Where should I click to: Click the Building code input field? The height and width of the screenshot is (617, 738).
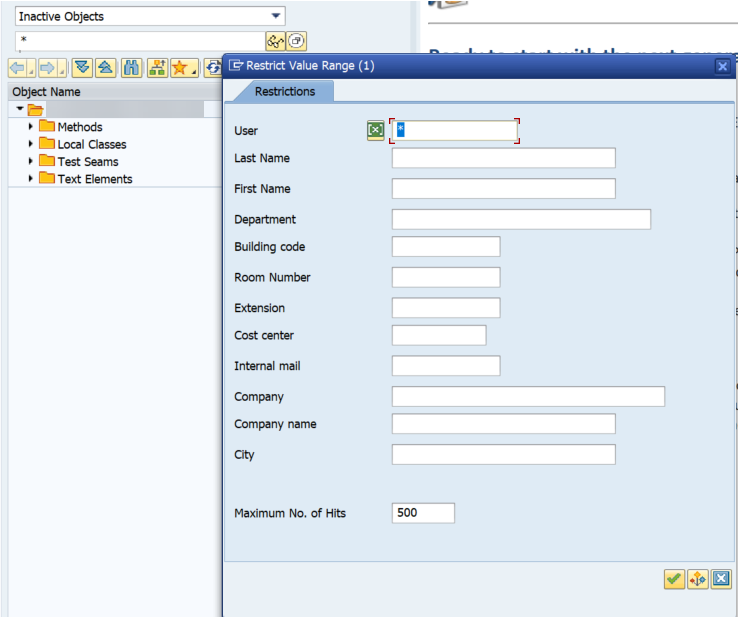pyautogui.click(x=446, y=247)
